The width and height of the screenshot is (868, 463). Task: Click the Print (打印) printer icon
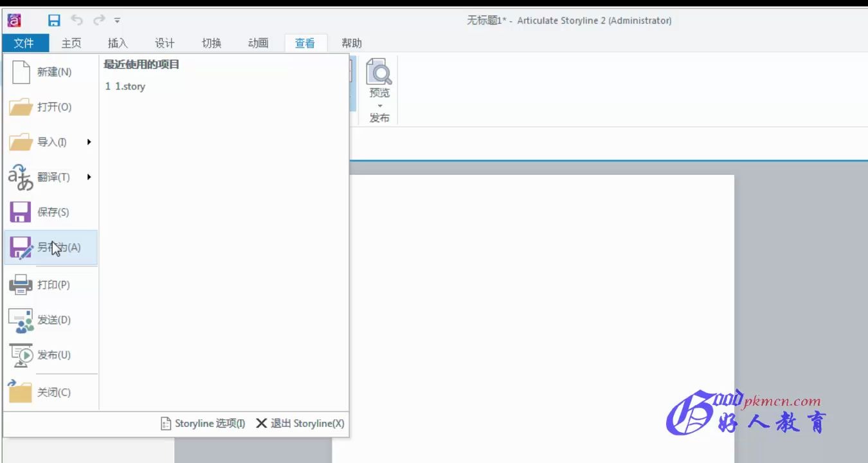click(19, 284)
